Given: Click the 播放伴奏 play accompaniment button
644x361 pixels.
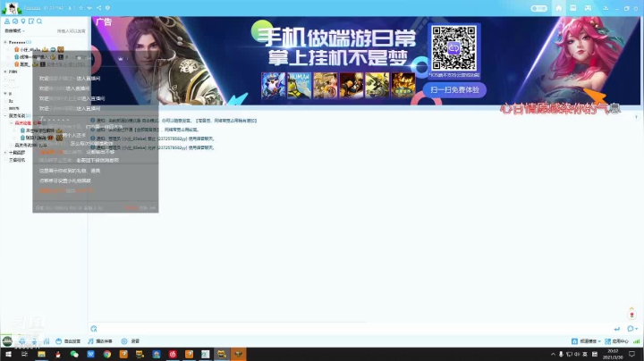Looking at the screenshot, I should coord(100,341).
